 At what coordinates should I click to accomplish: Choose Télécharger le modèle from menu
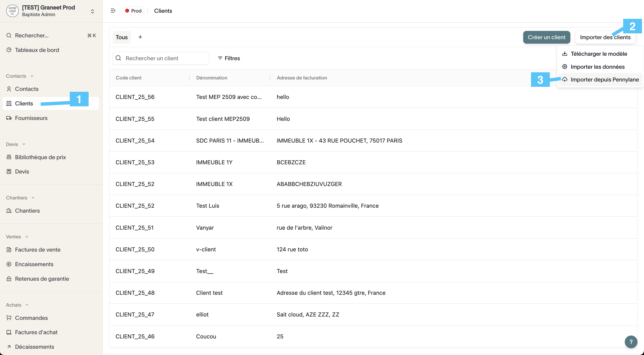click(599, 54)
